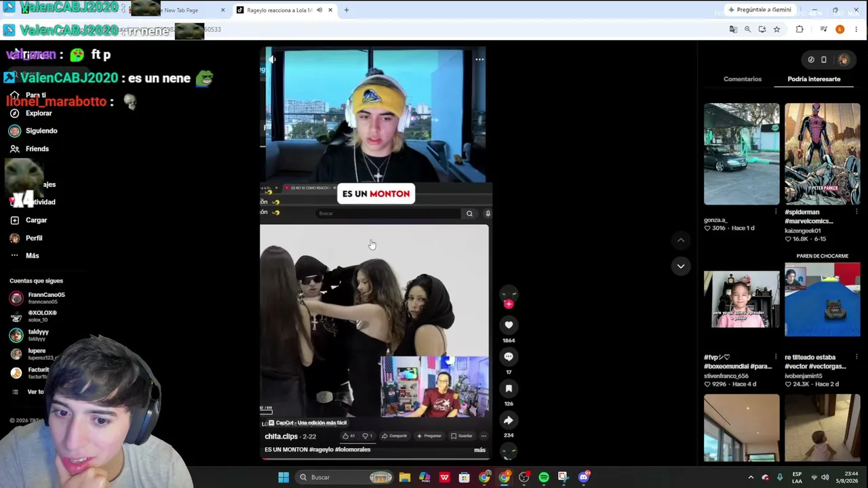The height and width of the screenshot is (488, 868).
Task: Open the video's sound disc
Action: [x=509, y=451]
